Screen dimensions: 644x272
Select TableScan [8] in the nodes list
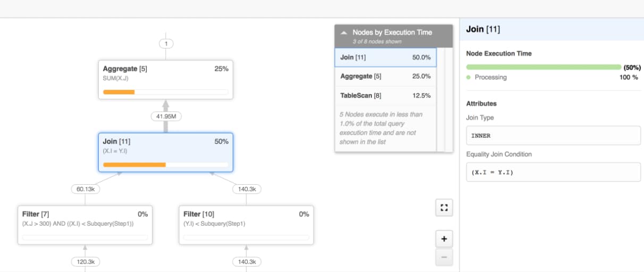click(385, 96)
